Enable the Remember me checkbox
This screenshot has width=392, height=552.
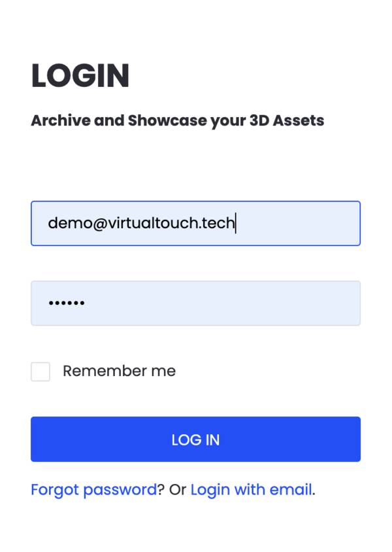(x=41, y=371)
